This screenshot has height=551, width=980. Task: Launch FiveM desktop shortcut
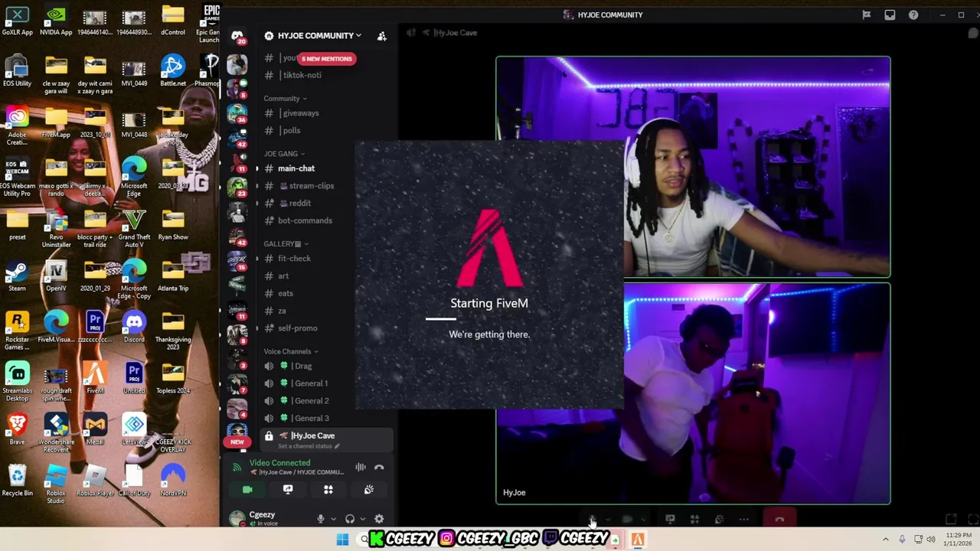(95, 377)
